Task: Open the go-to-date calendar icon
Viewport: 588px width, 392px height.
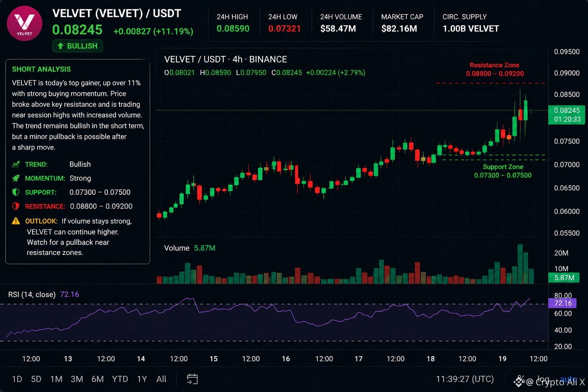Action: [x=192, y=379]
